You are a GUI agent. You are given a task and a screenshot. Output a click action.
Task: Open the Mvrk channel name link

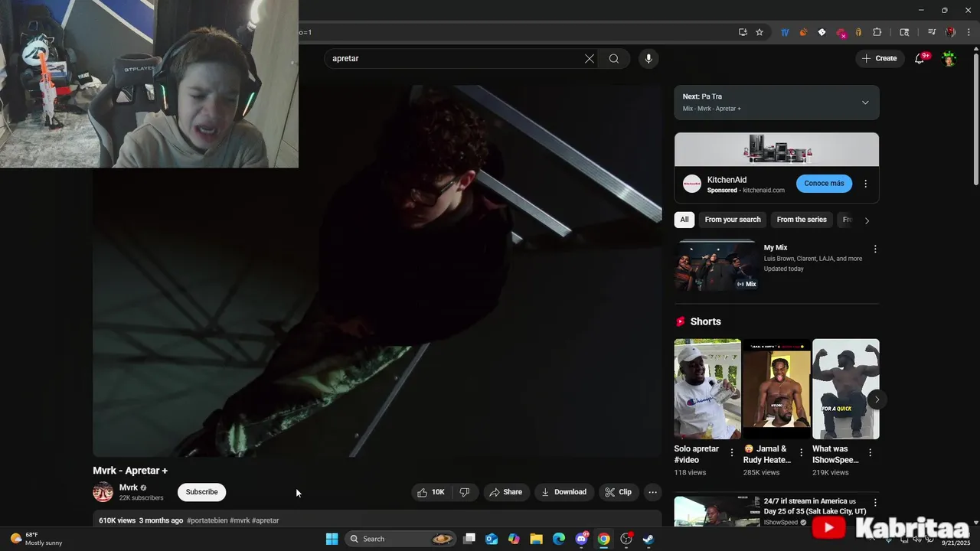[129, 487]
